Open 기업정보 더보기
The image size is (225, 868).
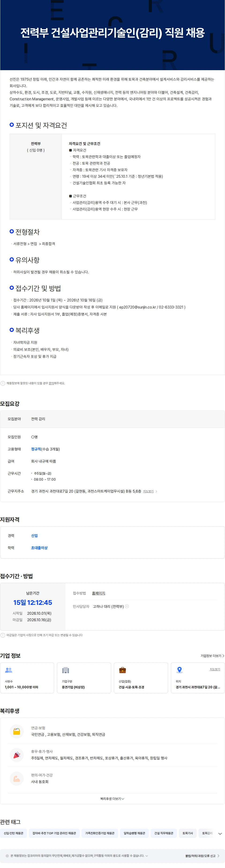(212, 656)
